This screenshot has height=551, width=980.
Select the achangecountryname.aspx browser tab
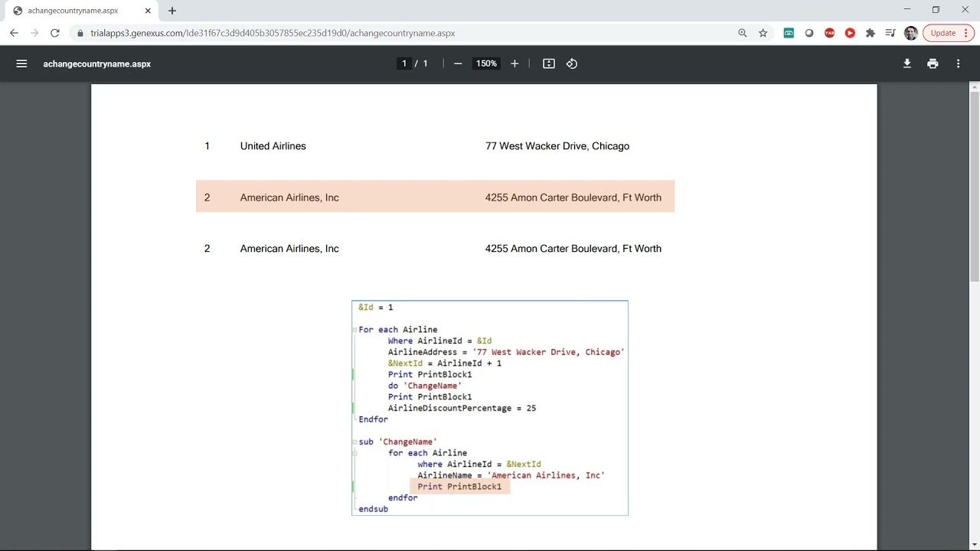click(80, 11)
